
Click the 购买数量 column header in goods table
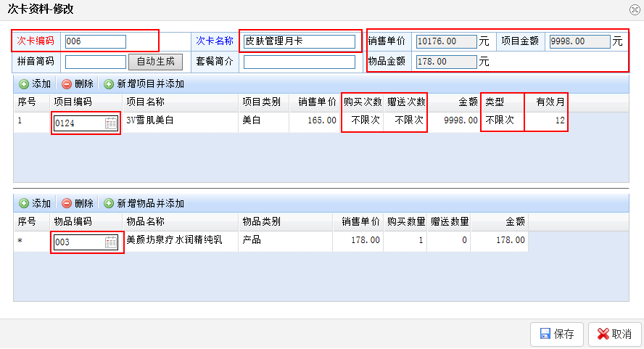(405, 222)
